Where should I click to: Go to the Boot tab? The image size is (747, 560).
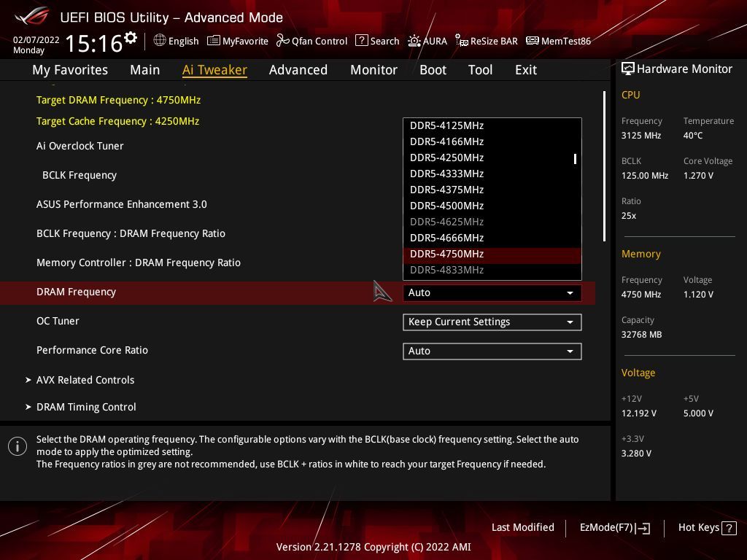(x=433, y=70)
